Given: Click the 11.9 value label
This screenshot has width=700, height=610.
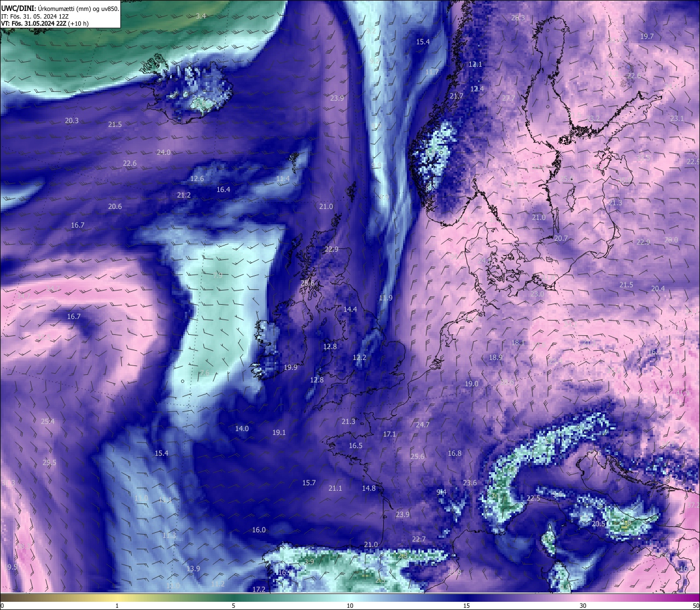Looking at the screenshot, I should click(x=386, y=298).
